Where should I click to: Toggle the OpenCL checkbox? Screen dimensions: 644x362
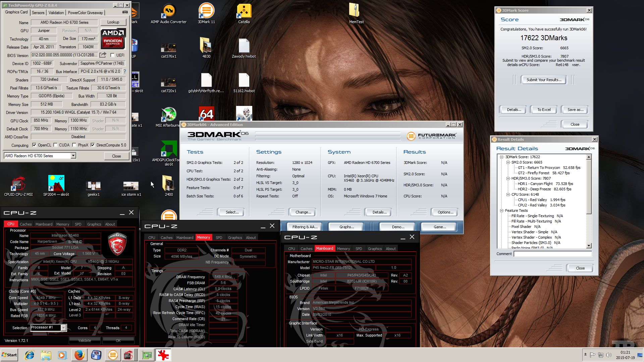(x=34, y=145)
